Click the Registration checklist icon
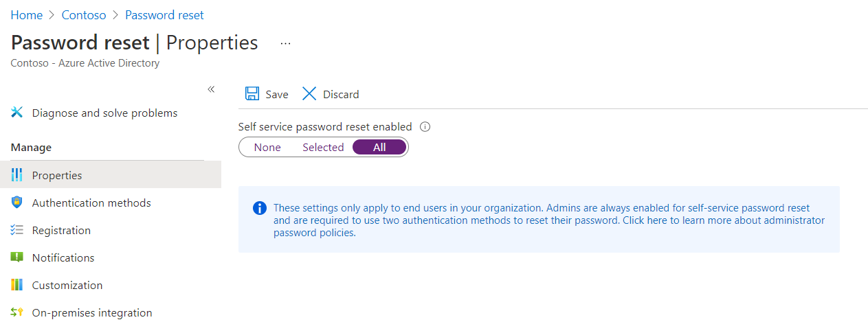The width and height of the screenshot is (868, 322). (17, 230)
